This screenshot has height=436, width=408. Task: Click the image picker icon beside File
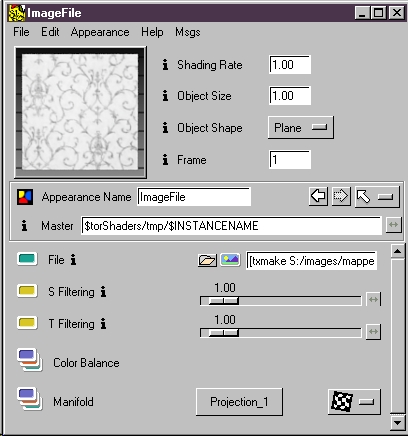pyautogui.click(x=230, y=260)
